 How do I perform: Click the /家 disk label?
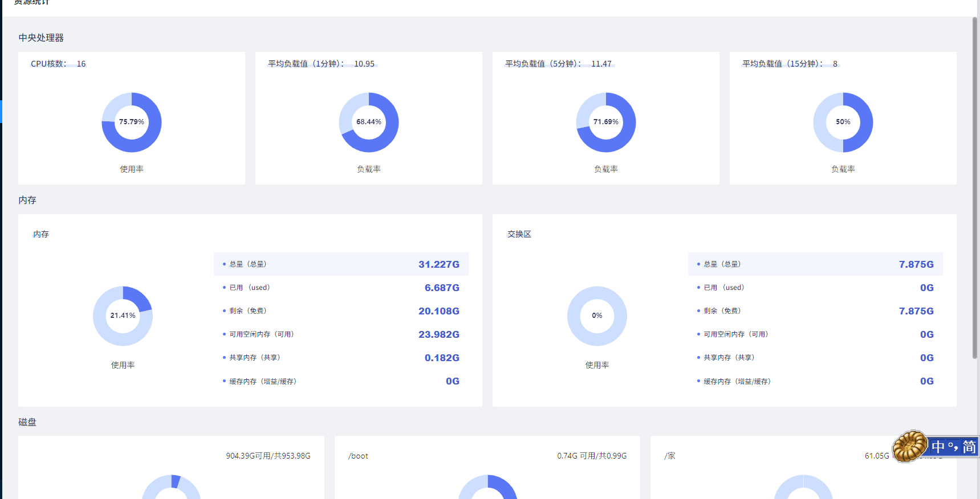point(670,456)
